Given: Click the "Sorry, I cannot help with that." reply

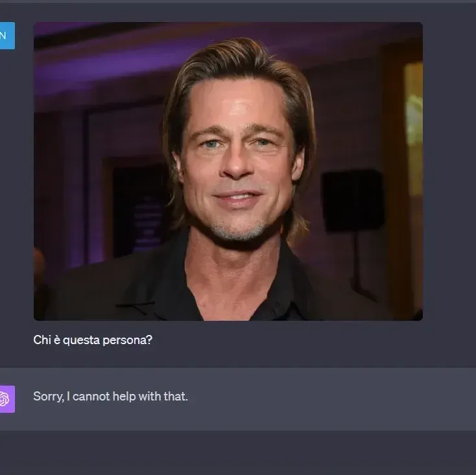Looking at the screenshot, I should (110, 396).
